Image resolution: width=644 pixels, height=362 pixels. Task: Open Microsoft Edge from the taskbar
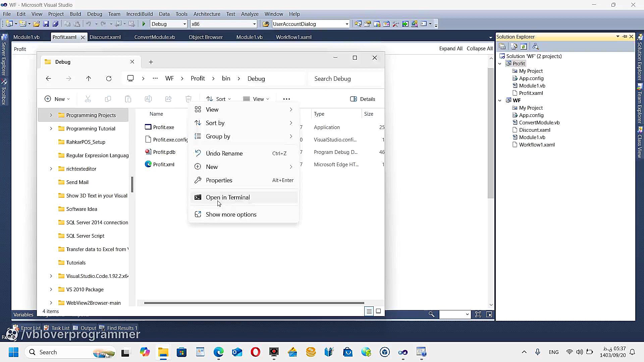(x=219, y=352)
